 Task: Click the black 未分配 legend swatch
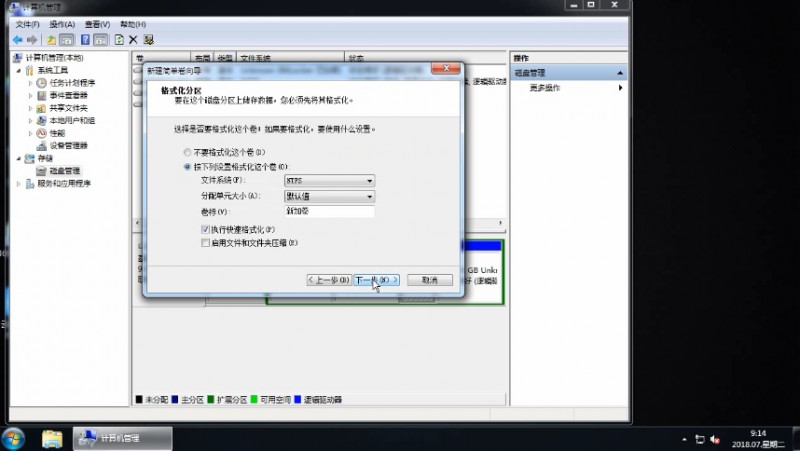[x=139, y=399]
